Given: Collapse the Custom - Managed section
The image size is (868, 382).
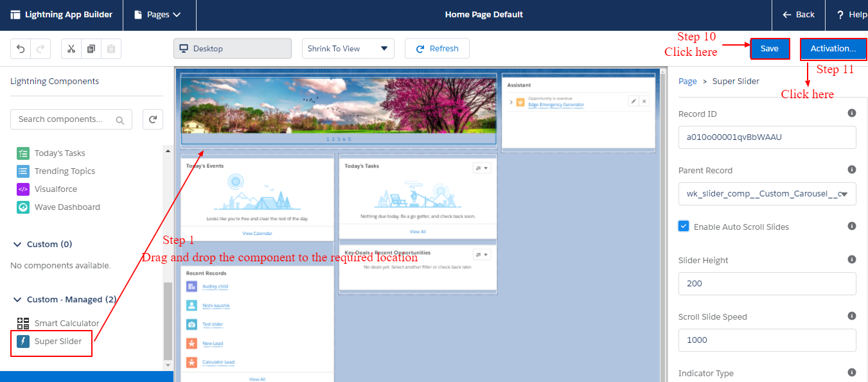Looking at the screenshot, I should click(x=17, y=299).
